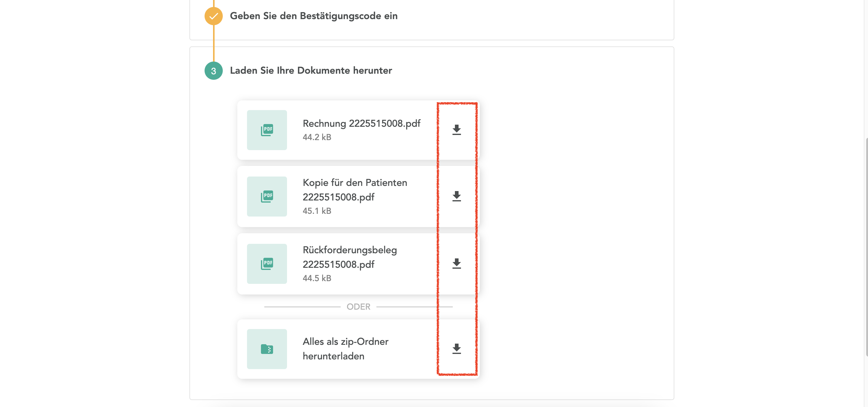Click PDF icon of Rechnung file
Image resolution: width=868 pixels, height=407 pixels.
(267, 130)
